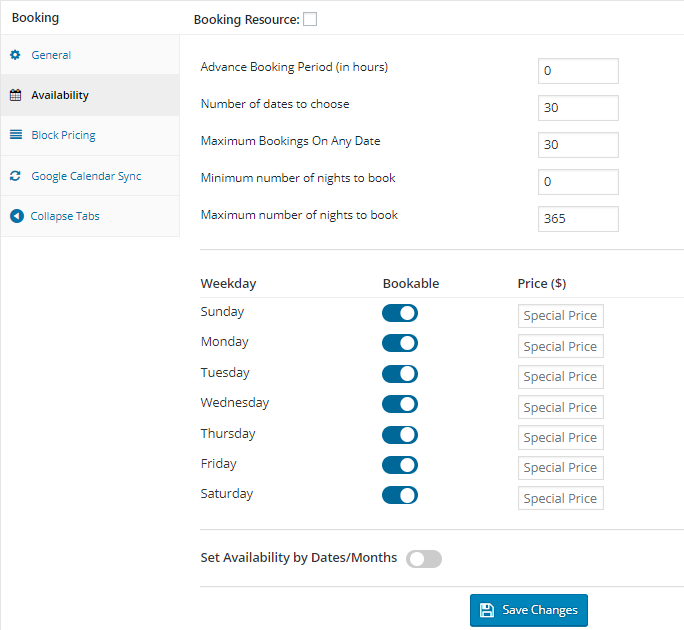Click the Advance Booking Period field
This screenshot has width=684, height=630.
click(578, 71)
